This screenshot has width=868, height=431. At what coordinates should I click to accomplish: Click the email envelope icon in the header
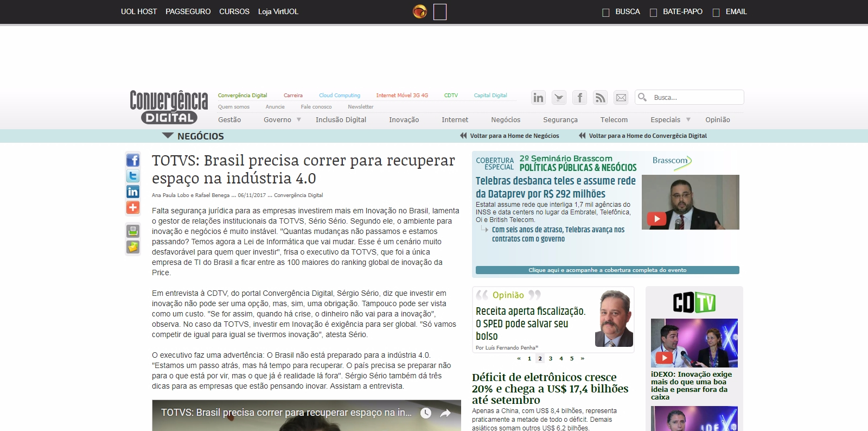click(x=621, y=98)
